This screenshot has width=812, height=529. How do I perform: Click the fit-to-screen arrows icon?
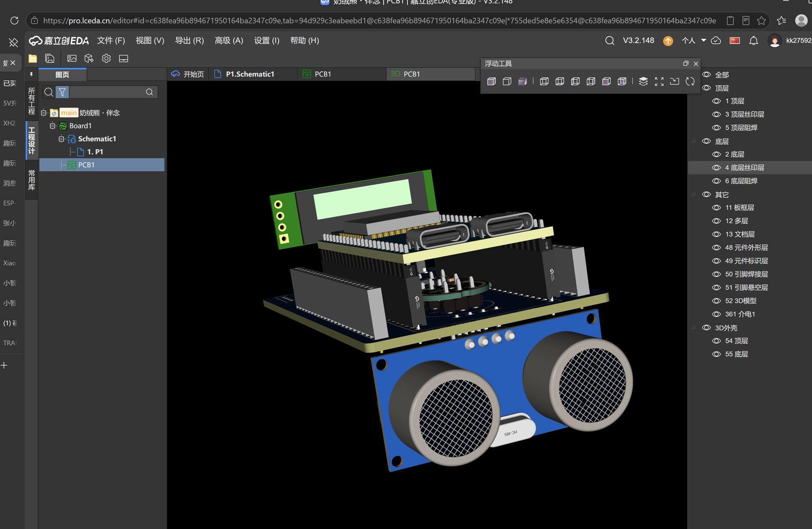659,81
